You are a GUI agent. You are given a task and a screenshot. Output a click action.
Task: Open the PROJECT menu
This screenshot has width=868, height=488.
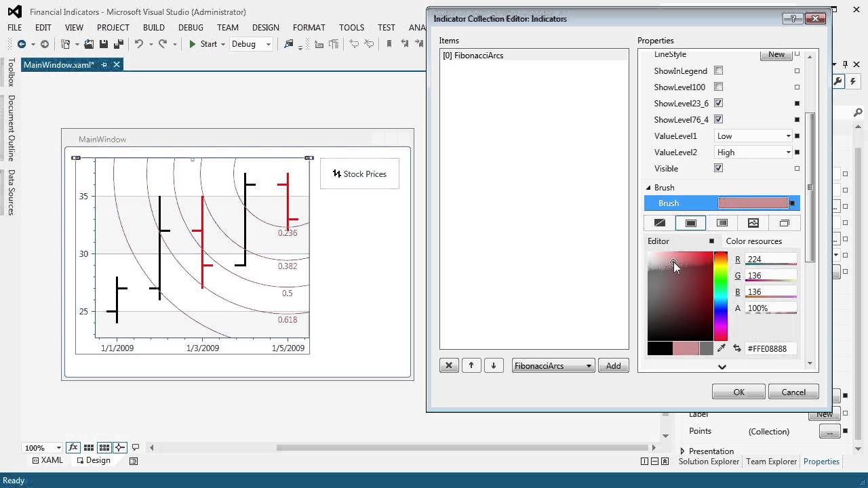click(x=113, y=28)
